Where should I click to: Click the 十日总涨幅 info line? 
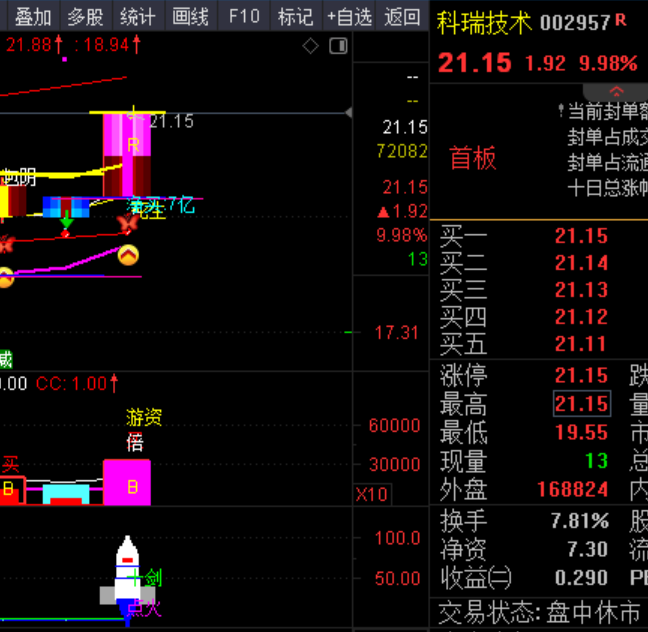[608, 188]
